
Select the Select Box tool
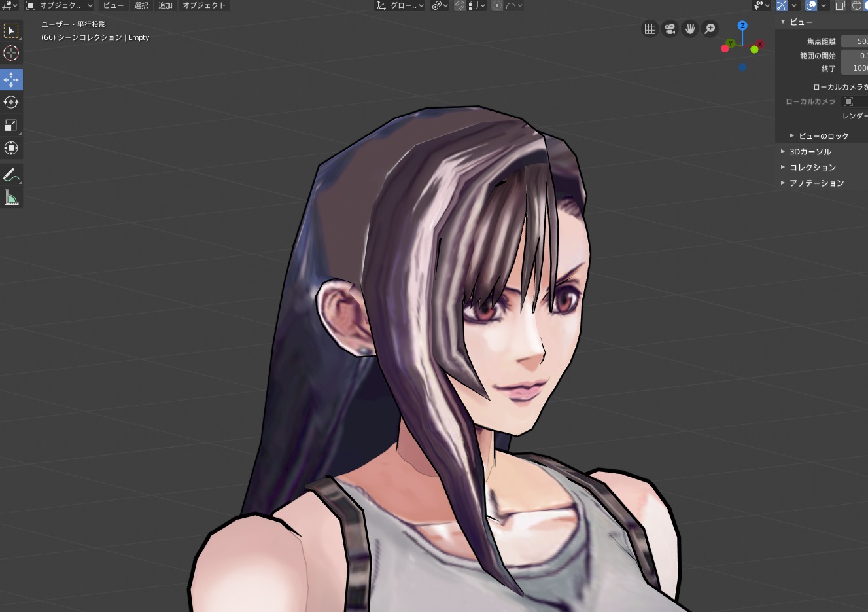tap(11, 31)
